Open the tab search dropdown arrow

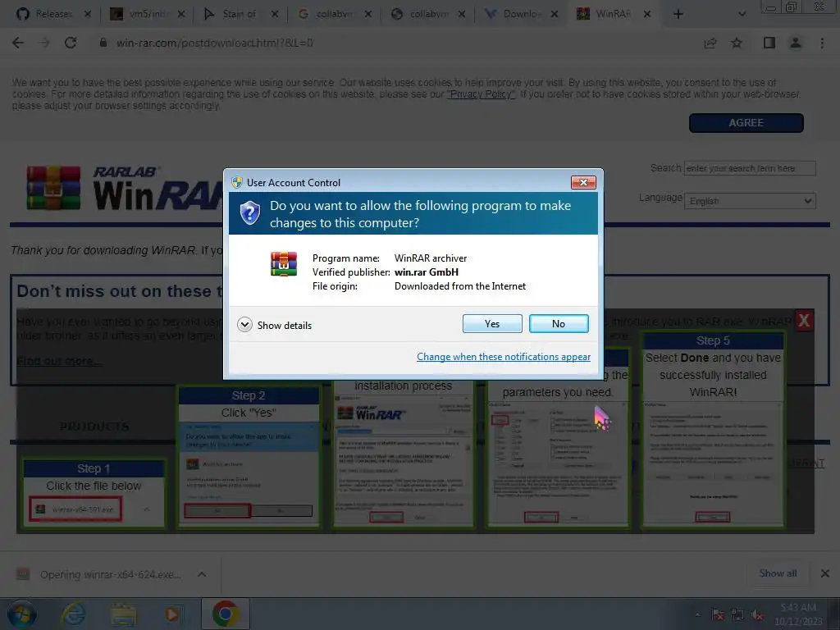742,14
